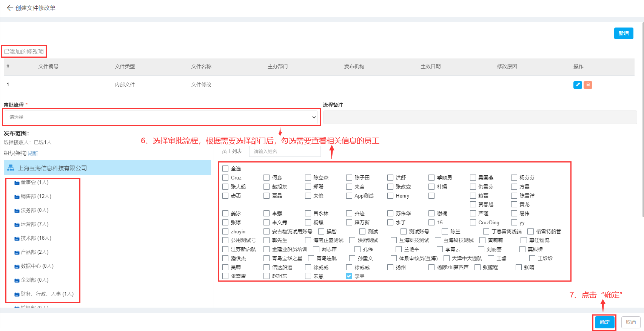Click the folder icon for 销售部
Screen dimensions: 644x331
(17, 197)
